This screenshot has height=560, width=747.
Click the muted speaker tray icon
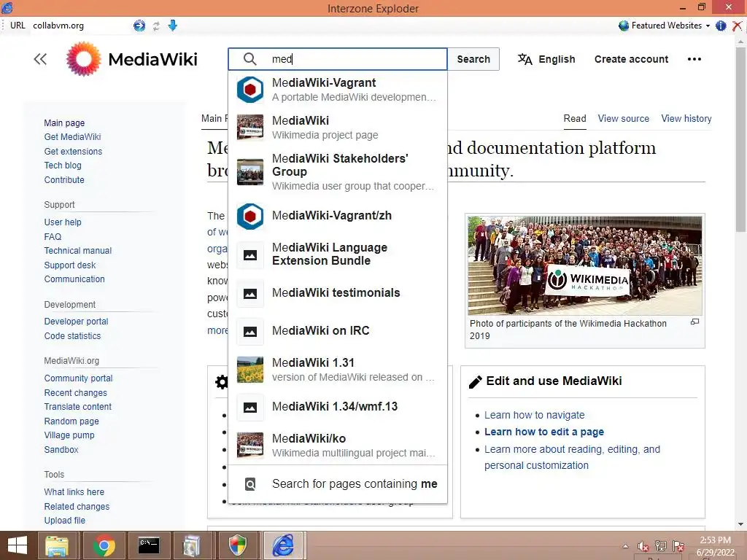click(x=643, y=546)
